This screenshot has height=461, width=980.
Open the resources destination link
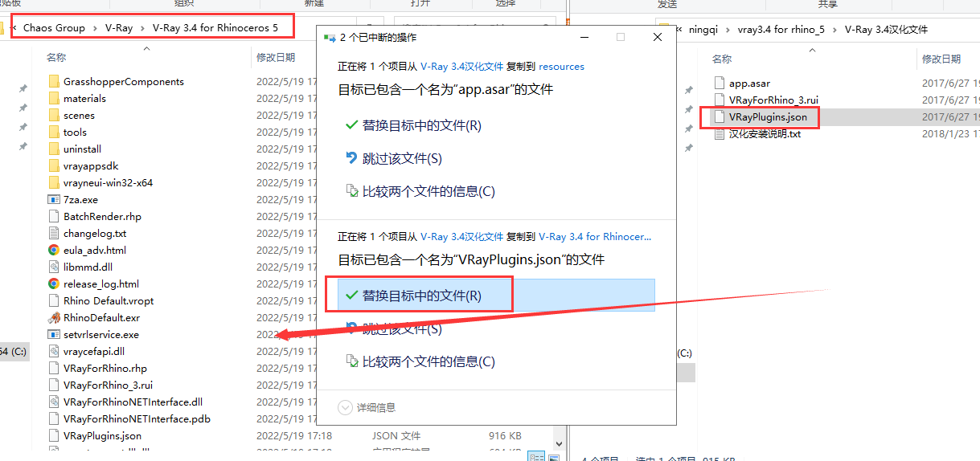561,67
